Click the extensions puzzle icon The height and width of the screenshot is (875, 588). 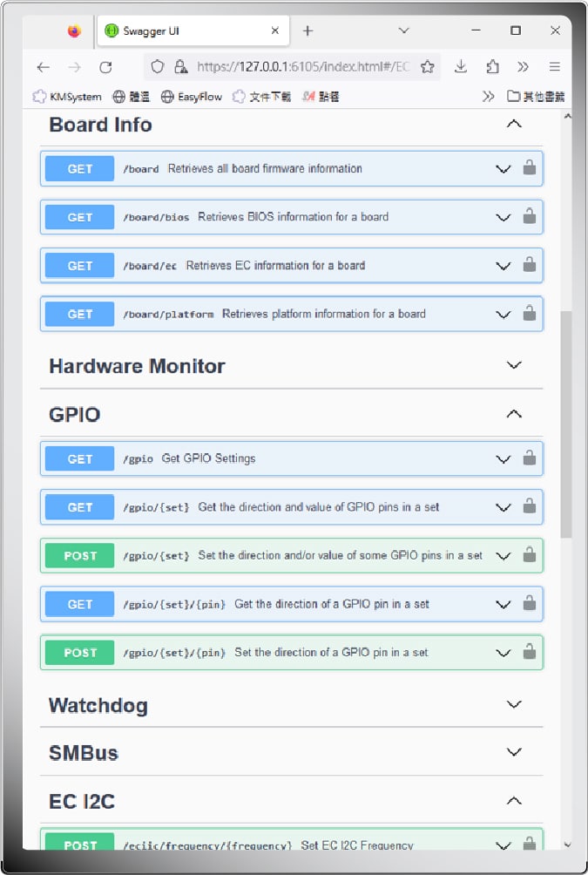tap(492, 67)
